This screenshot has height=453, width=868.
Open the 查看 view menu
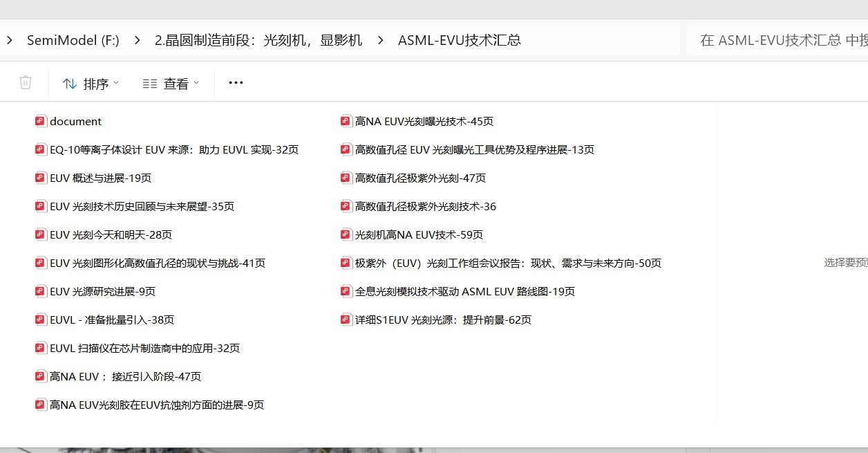[x=177, y=82]
